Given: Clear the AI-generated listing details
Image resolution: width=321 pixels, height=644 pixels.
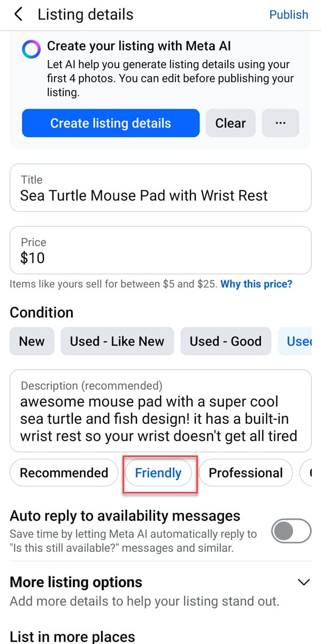Looking at the screenshot, I should 231,123.
